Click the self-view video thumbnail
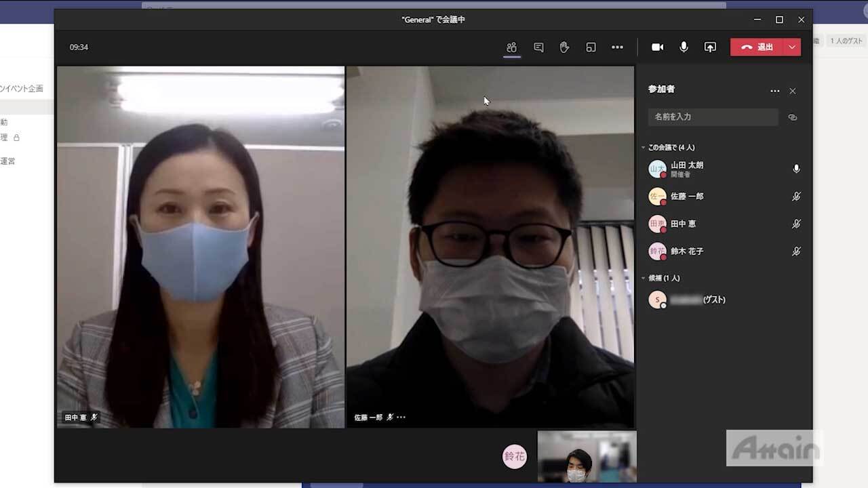The height and width of the screenshot is (488, 868). 587,457
